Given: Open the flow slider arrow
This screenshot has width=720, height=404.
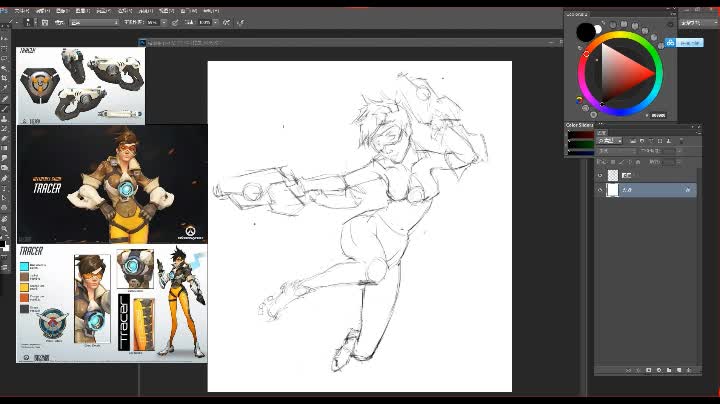Looking at the screenshot, I should pos(216,22).
